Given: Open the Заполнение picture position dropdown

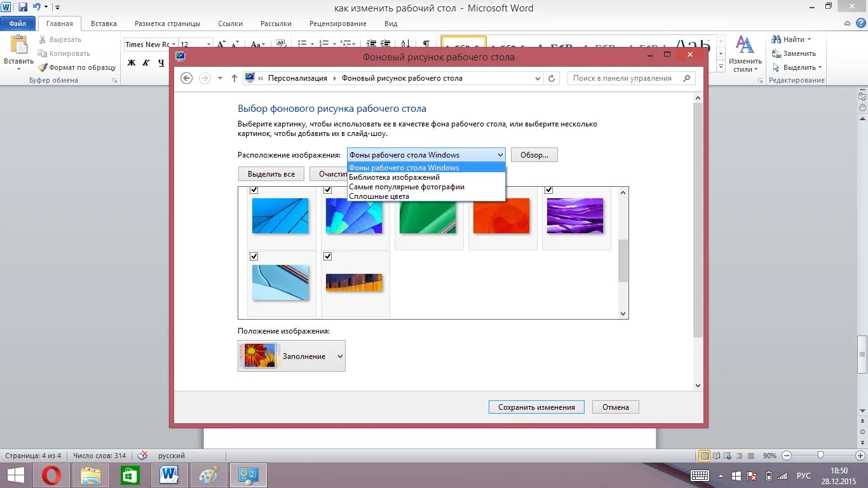Looking at the screenshot, I should (x=292, y=356).
